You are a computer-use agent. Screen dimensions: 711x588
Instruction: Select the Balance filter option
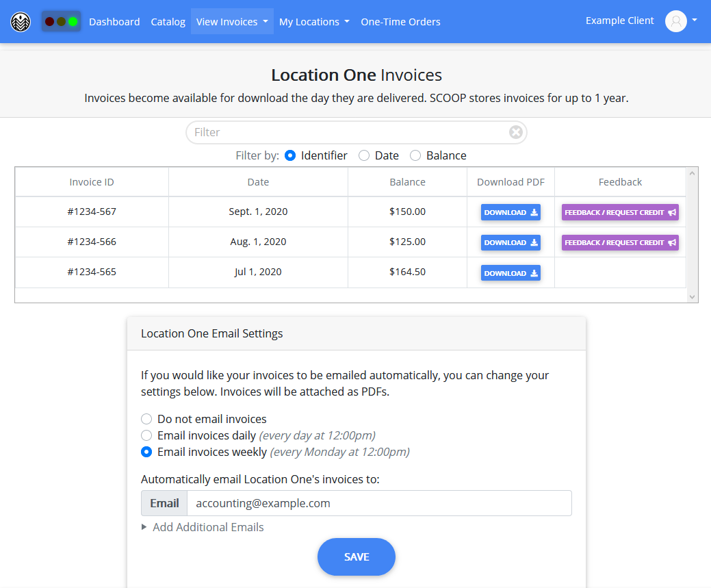click(x=415, y=155)
